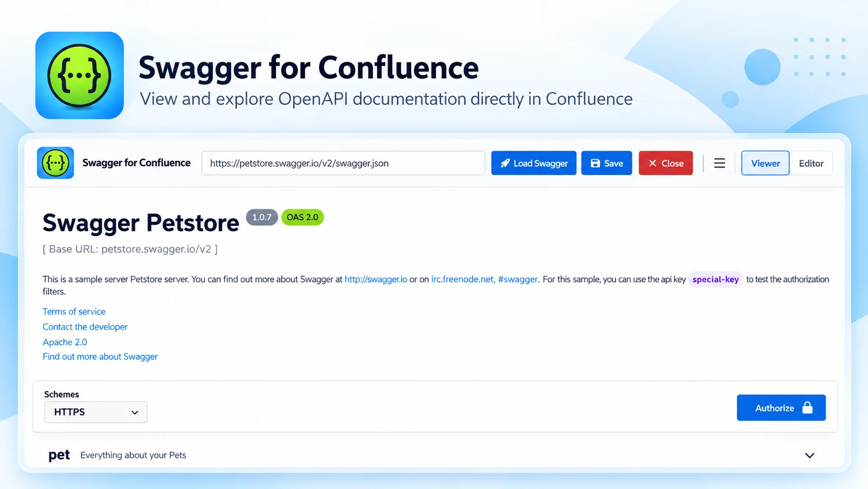Click the Authorize button
Image resolution: width=868 pixels, height=489 pixels.
[781, 407]
